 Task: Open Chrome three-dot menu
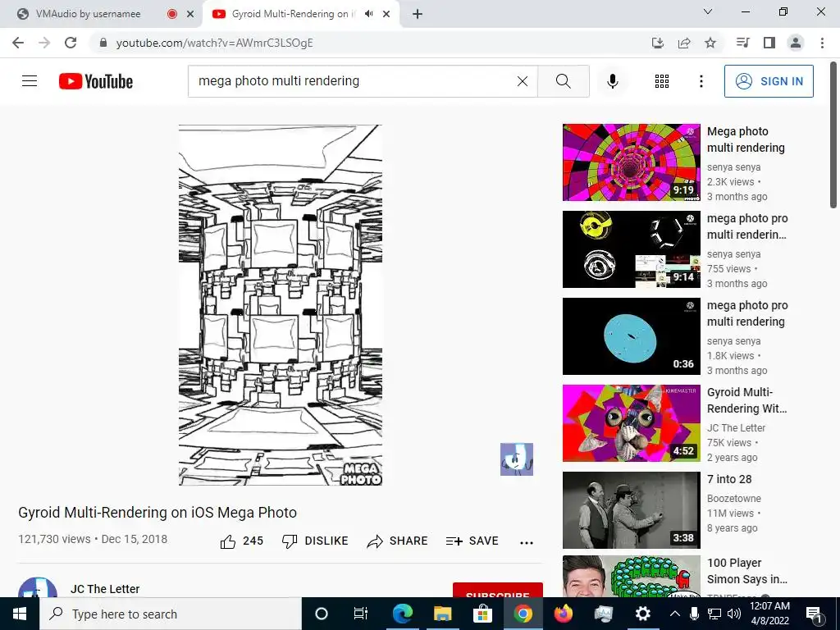[x=822, y=43]
